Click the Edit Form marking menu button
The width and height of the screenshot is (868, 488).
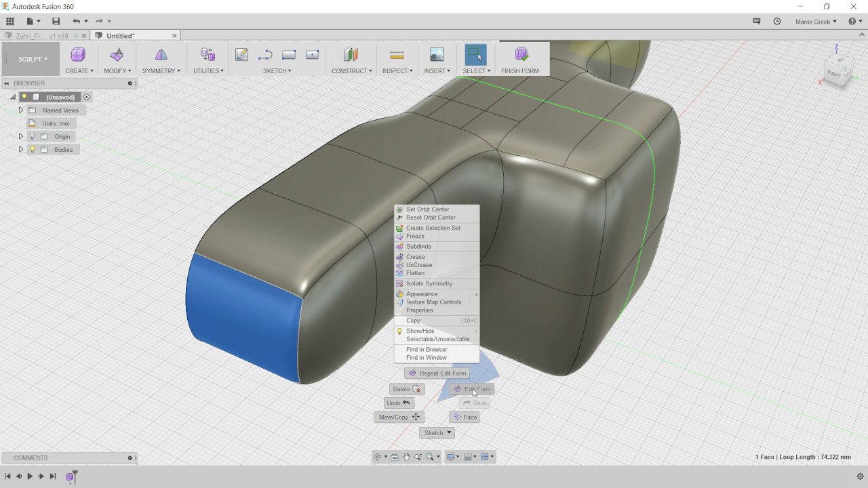point(472,389)
